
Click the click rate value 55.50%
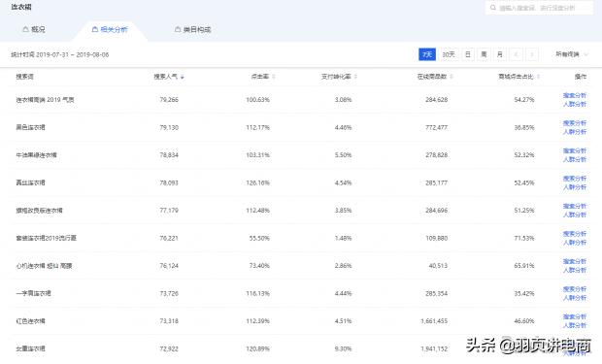click(x=259, y=238)
